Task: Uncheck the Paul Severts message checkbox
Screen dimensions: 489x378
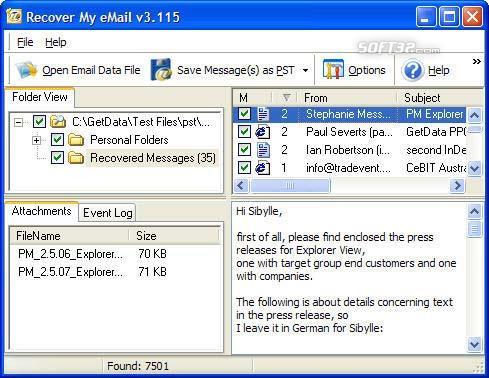Action: point(244,132)
